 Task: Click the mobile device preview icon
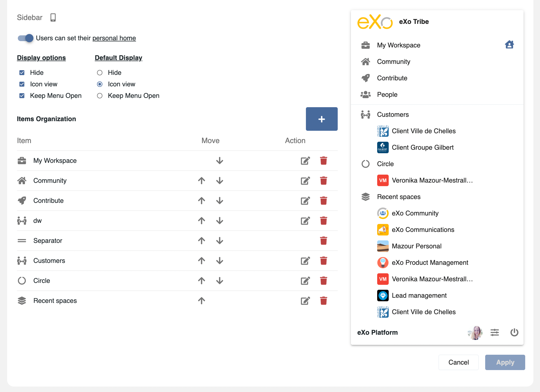click(x=53, y=18)
